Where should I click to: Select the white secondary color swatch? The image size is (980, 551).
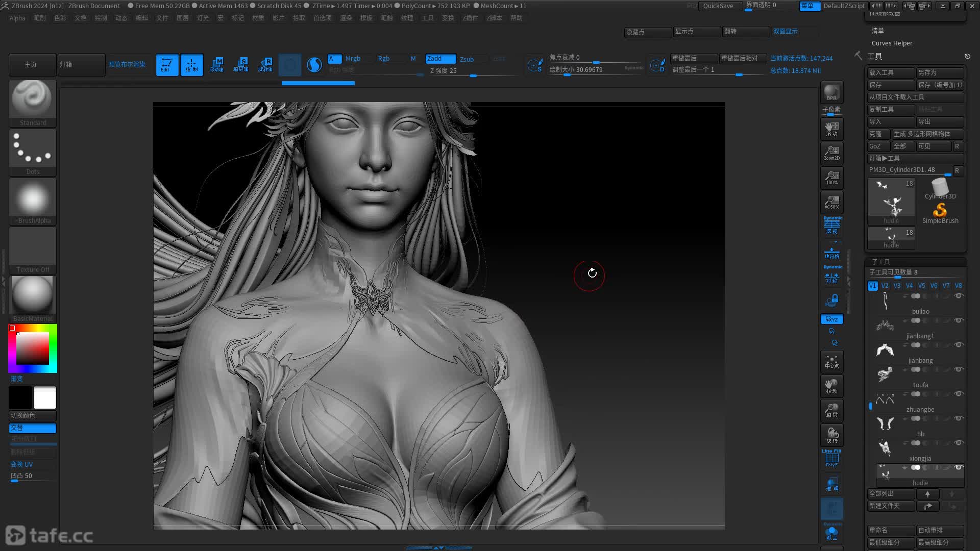click(45, 398)
